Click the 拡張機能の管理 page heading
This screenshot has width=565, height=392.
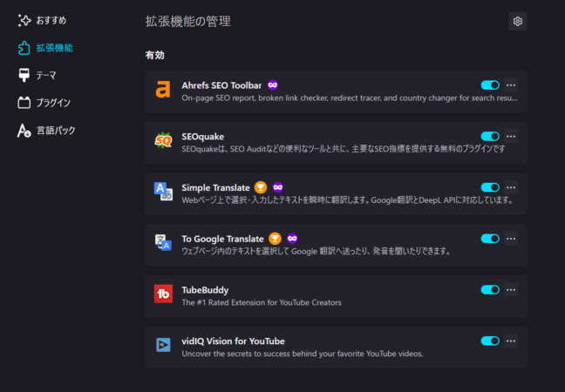(x=187, y=21)
